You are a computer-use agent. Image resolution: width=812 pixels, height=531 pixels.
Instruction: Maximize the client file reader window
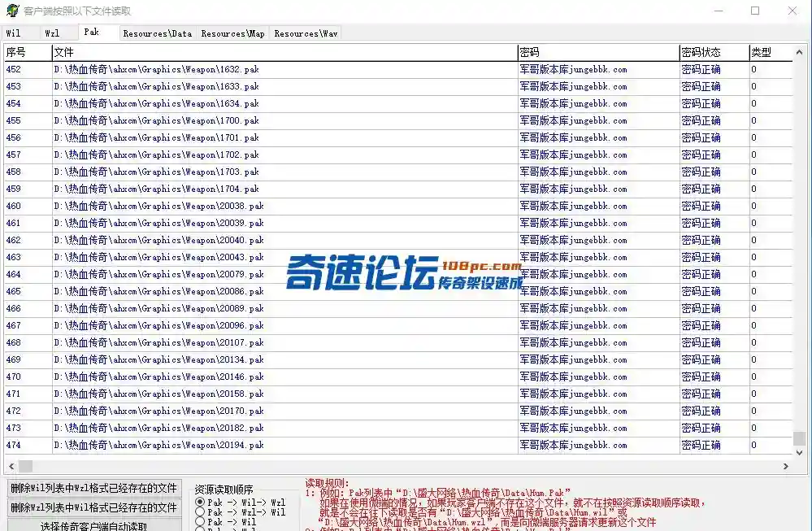[x=755, y=11]
